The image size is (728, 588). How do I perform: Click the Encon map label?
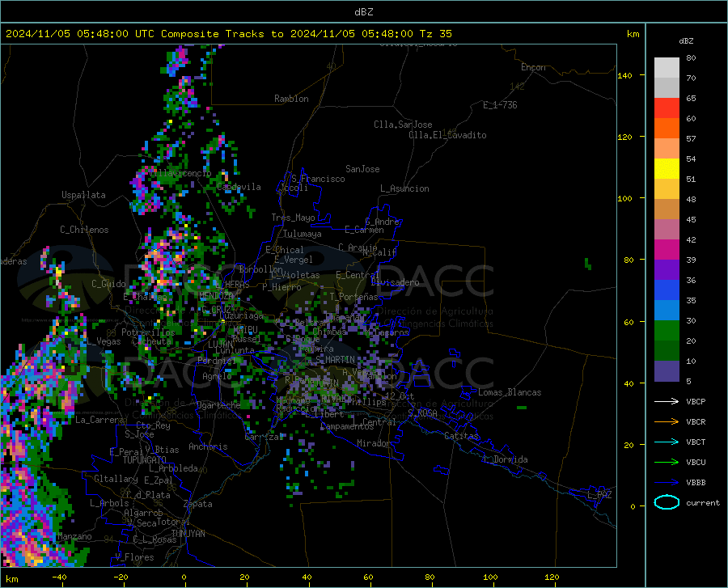533,67
